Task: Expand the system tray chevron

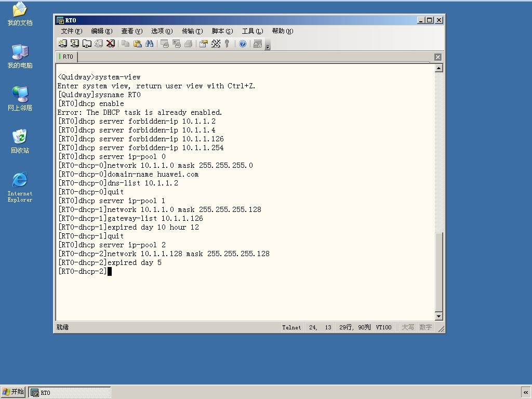Action: 526,393
